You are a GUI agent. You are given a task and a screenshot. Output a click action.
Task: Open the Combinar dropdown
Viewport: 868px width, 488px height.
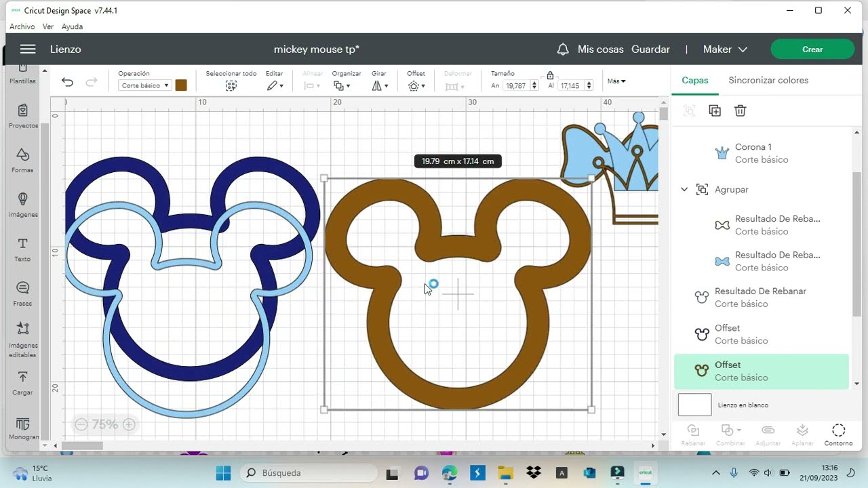pyautogui.click(x=730, y=435)
